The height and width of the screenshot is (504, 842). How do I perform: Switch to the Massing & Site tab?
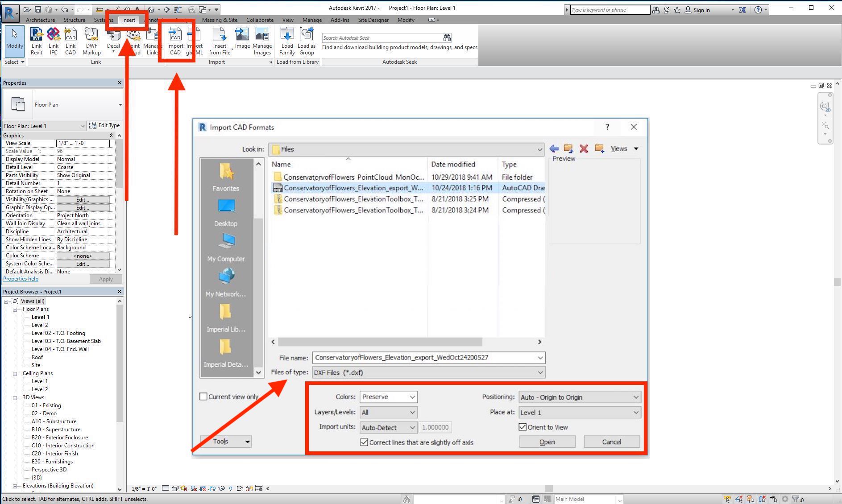coord(220,20)
